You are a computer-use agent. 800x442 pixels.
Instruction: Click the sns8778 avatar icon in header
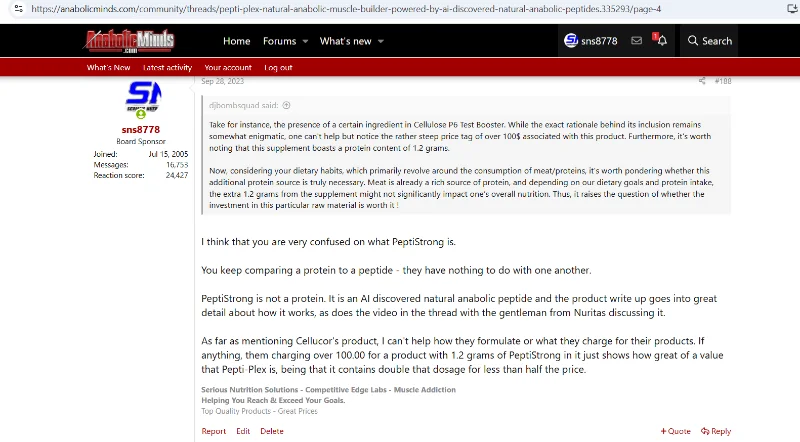[x=571, y=40]
